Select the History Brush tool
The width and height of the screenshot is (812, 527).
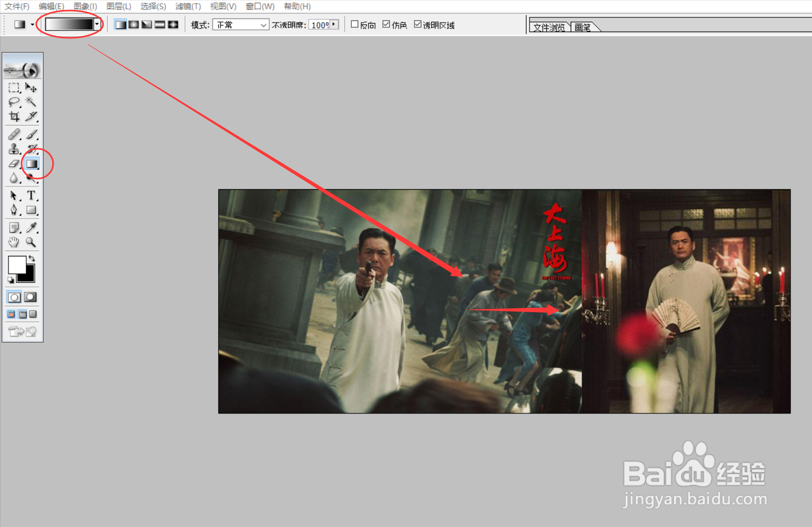[x=31, y=149]
